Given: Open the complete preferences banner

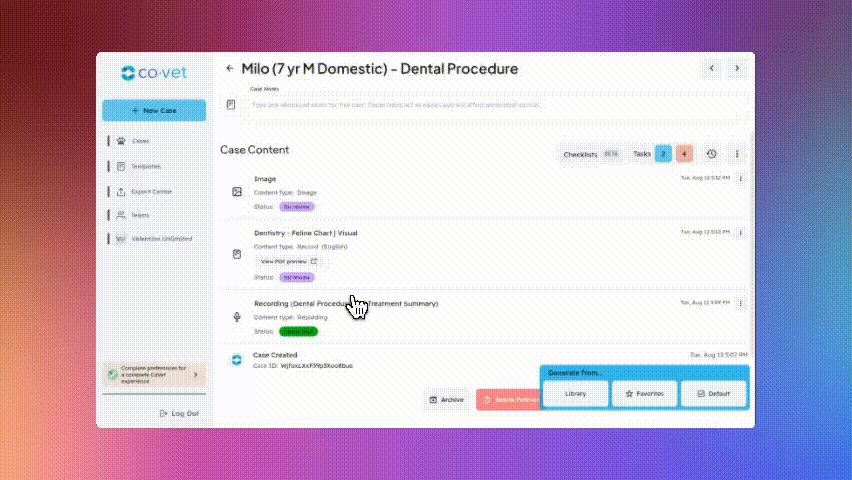Looking at the screenshot, I should point(154,375).
